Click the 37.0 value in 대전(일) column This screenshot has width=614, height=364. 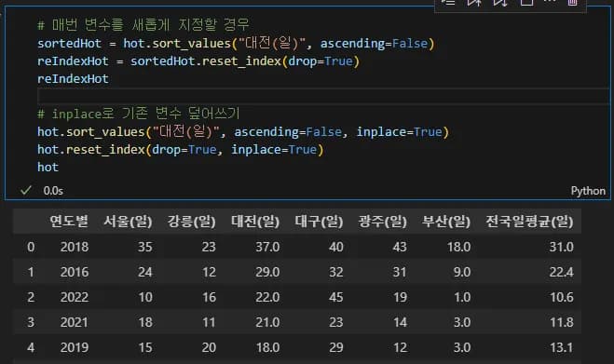pyautogui.click(x=267, y=247)
